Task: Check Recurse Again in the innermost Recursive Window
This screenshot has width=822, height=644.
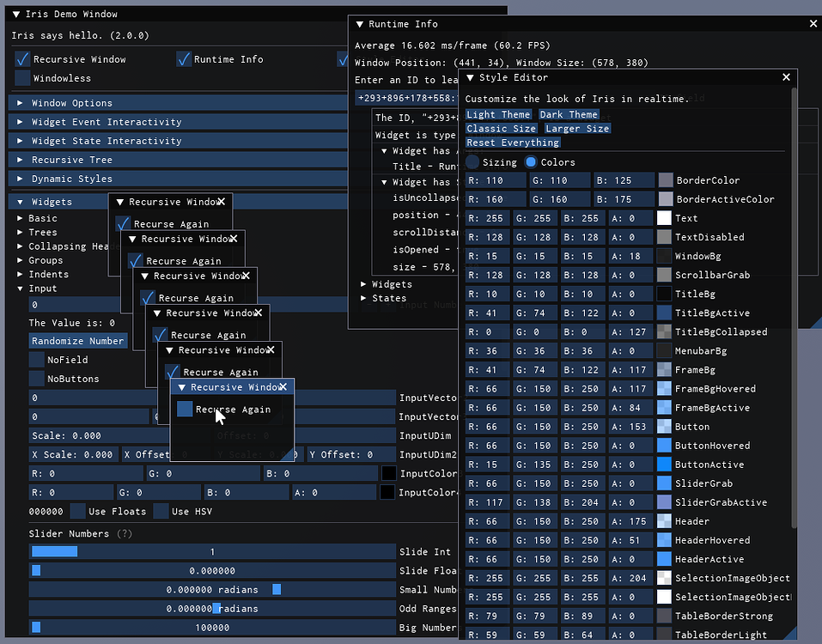Action: tap(183, 410)
